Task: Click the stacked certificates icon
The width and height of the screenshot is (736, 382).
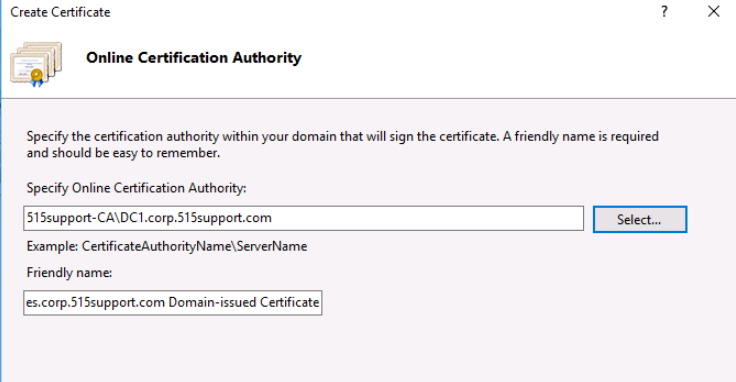Action: click(x=36, y=64)
